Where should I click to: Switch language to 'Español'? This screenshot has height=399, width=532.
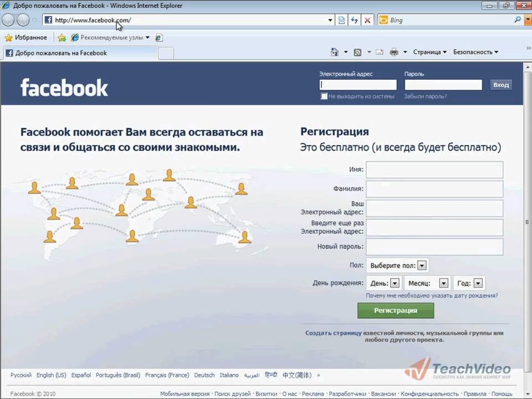(x=81, y=375)
